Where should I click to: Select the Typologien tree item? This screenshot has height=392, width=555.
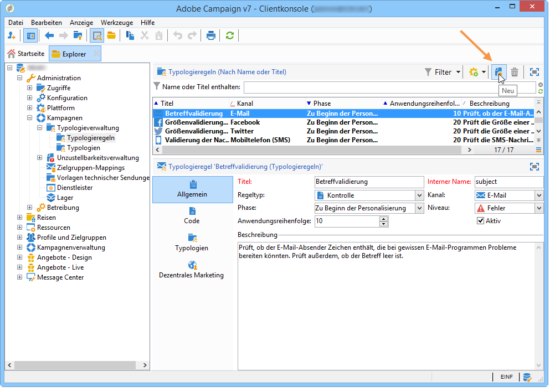click(84, 148)
